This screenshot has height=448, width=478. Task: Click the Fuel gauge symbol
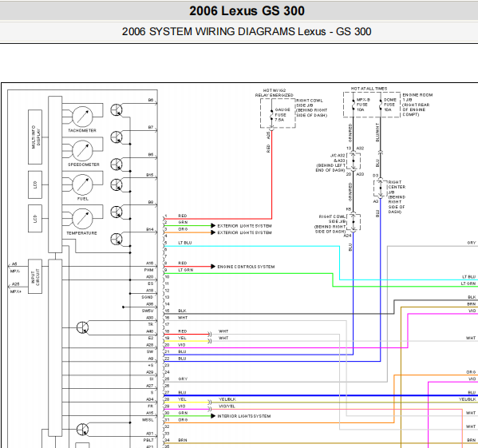82,184
